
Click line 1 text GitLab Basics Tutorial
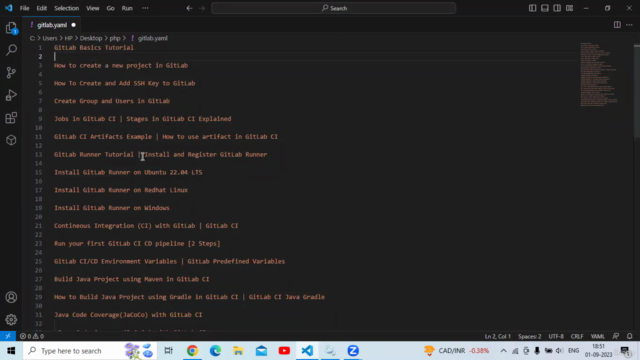[94, 47]
